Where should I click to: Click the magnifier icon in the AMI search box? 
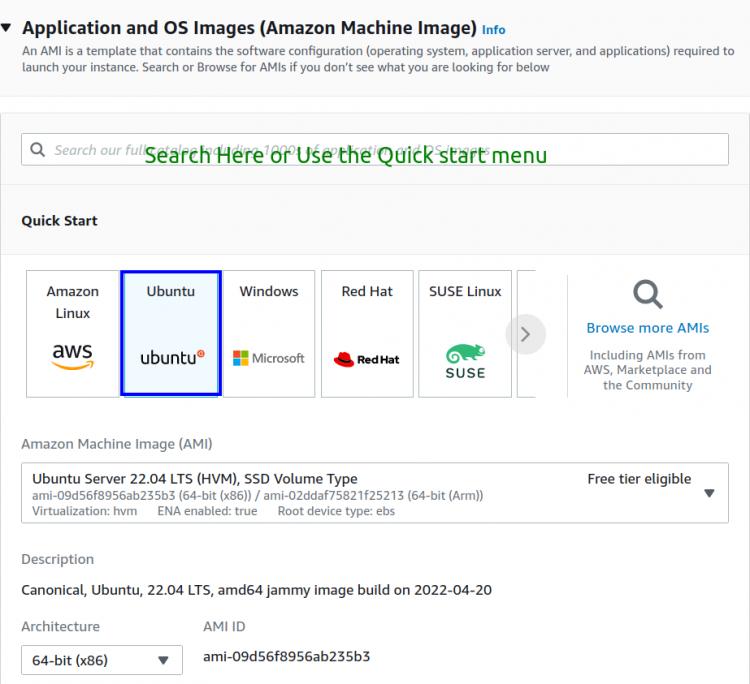pos(38,150)
